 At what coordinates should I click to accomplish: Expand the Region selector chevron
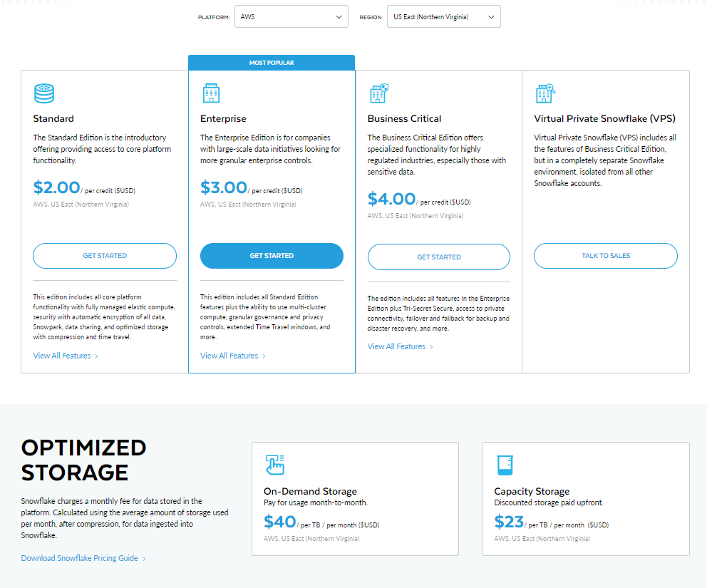click(x=490, y=16)
